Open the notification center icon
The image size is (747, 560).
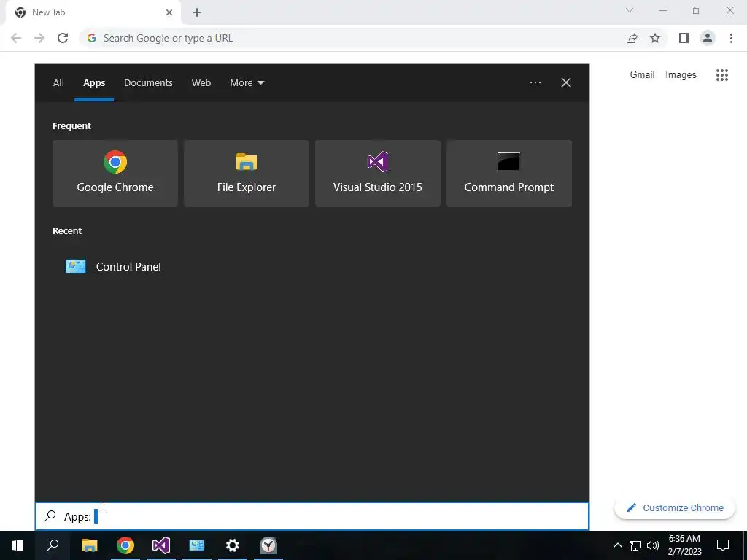coord(723,545)
